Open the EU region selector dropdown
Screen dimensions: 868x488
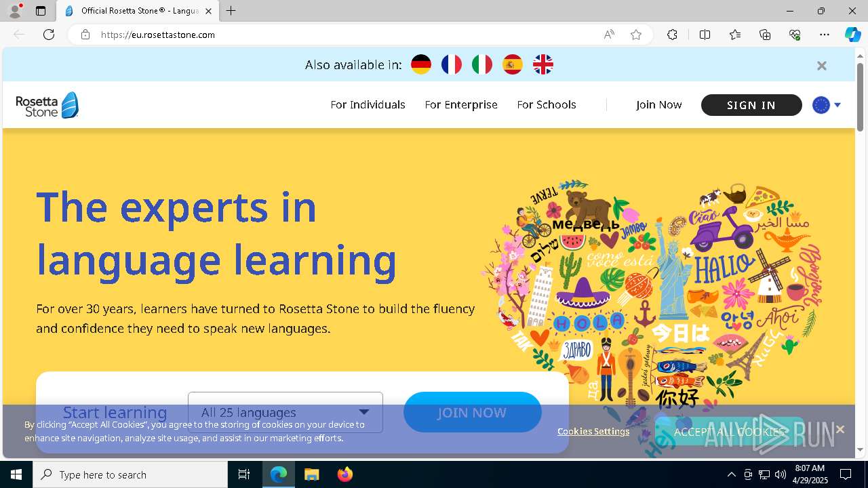pyautogui.click(x=827, y=105)
